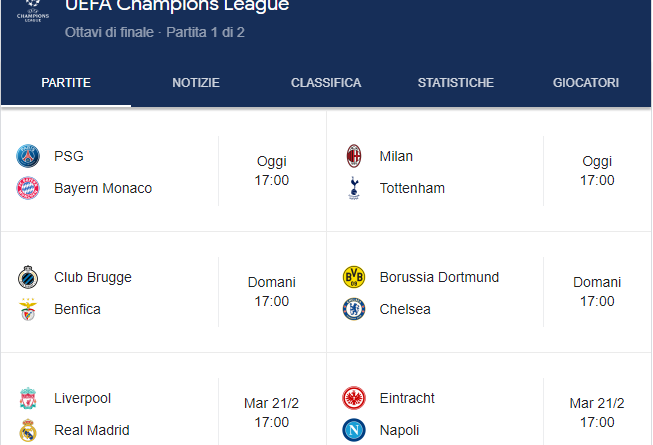This screenshot has height=445, width=653.
Task: Switch to the NOTIZIE tab
Action: (x=196, y=83)
